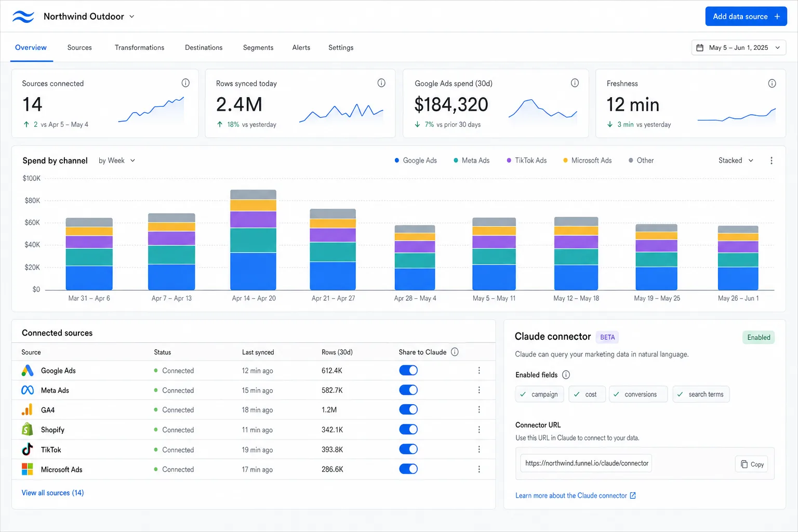This screenshot has width=798, height=532.
Task: Uncheck the search terms enabled field
Action: (701, 394)
